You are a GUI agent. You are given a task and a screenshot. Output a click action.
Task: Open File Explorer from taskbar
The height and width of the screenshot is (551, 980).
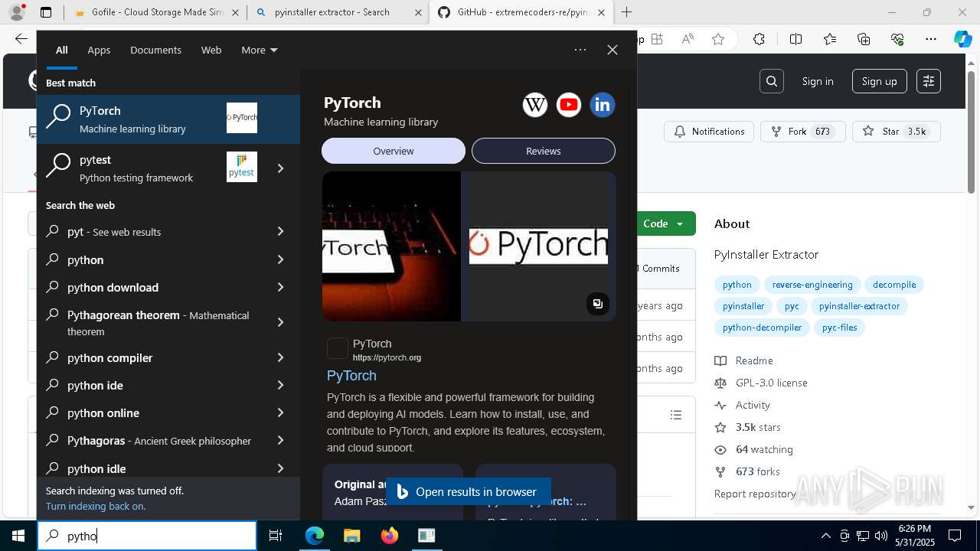[351, 536]
